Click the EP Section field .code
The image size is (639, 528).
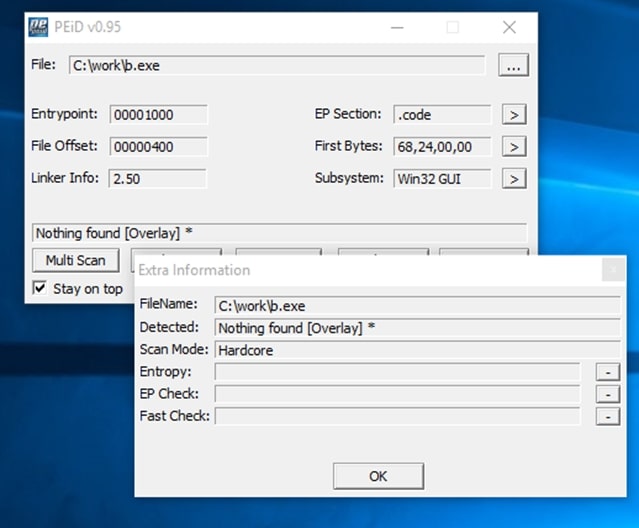click(x=442, y=114)
